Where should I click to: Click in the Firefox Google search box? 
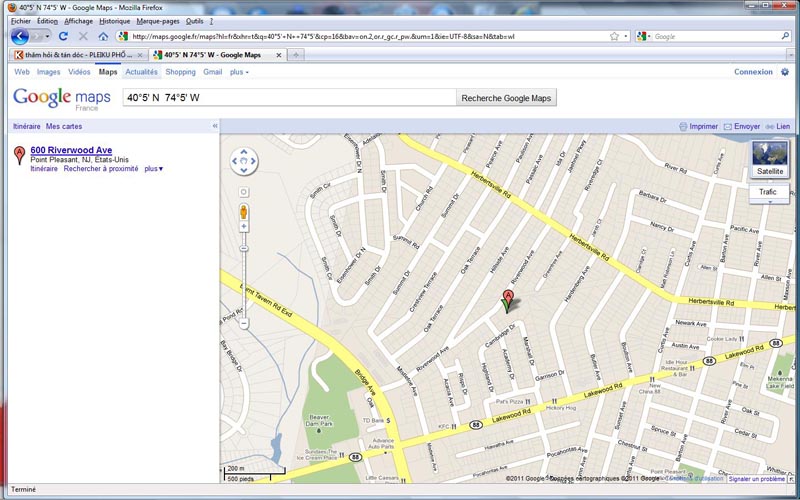click(715, 36)
